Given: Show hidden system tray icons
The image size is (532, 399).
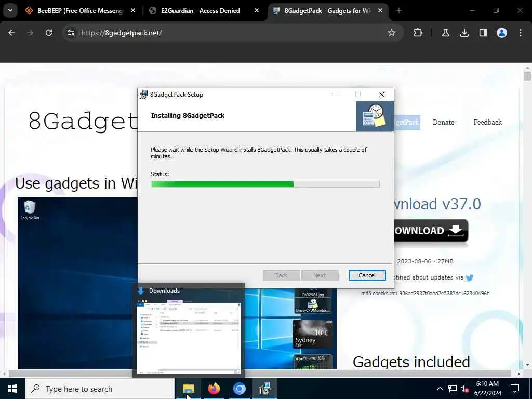Looking at the screenshot, I should click(440, 389).
